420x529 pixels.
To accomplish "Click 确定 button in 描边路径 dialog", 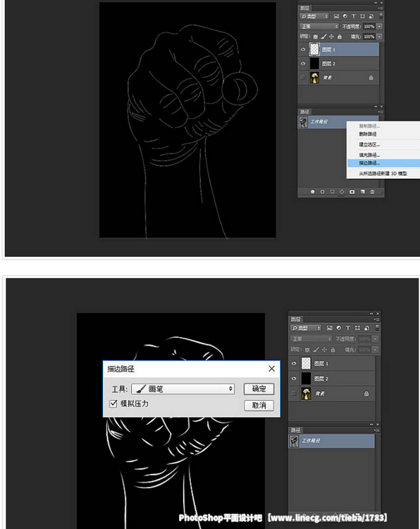I will click(259, 389).
